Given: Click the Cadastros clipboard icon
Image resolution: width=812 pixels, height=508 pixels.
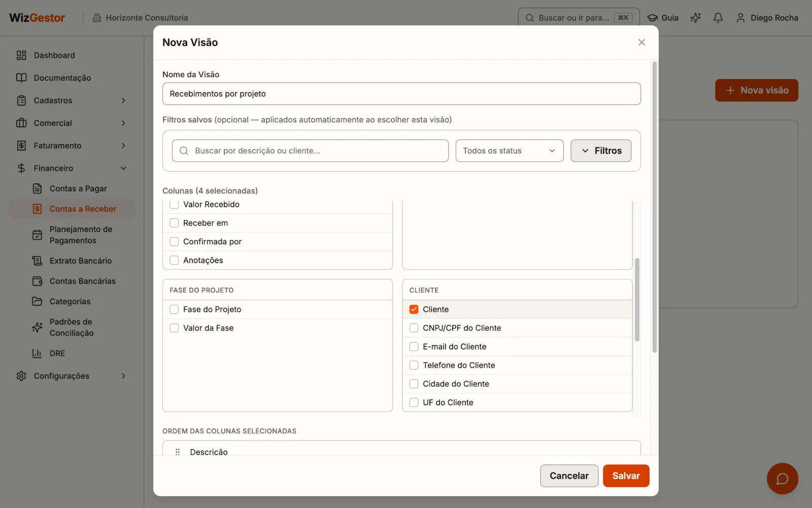Looking at the screenshot, I should pyautogui.click(x=21, y=101).
